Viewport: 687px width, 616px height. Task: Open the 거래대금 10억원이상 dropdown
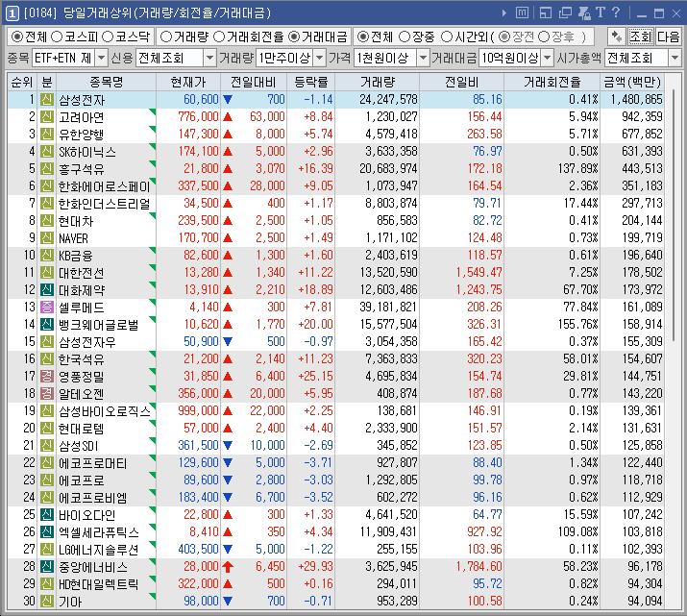coord(548,58)
